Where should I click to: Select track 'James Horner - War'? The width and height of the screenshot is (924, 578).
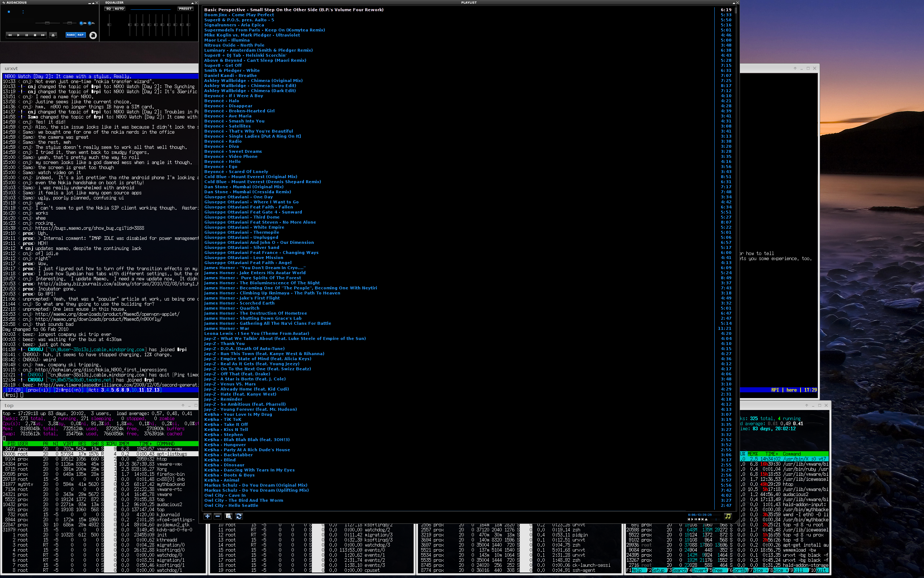226,328
